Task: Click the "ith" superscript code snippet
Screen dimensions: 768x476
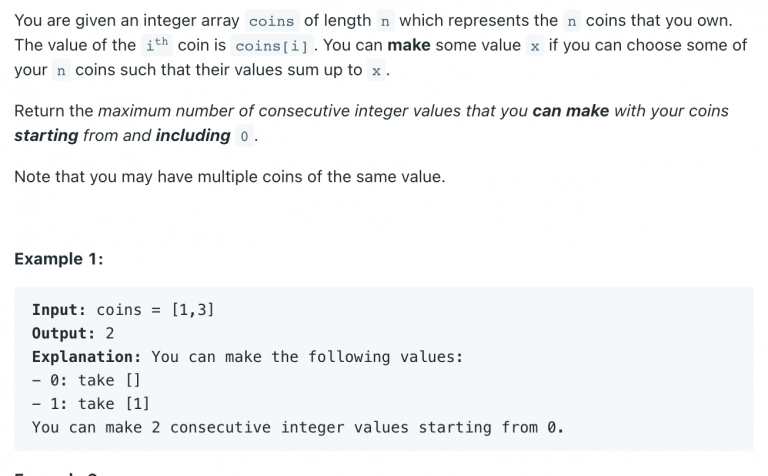Action: 157,45
